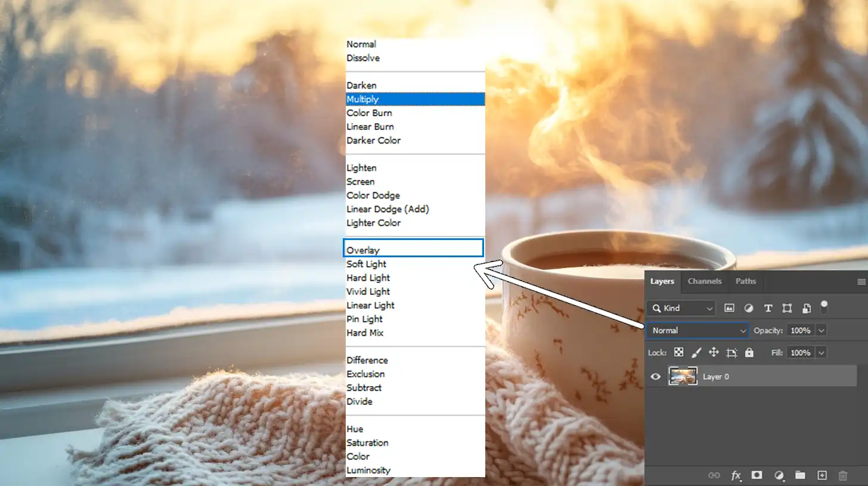Create a new layer

point(821,475)
